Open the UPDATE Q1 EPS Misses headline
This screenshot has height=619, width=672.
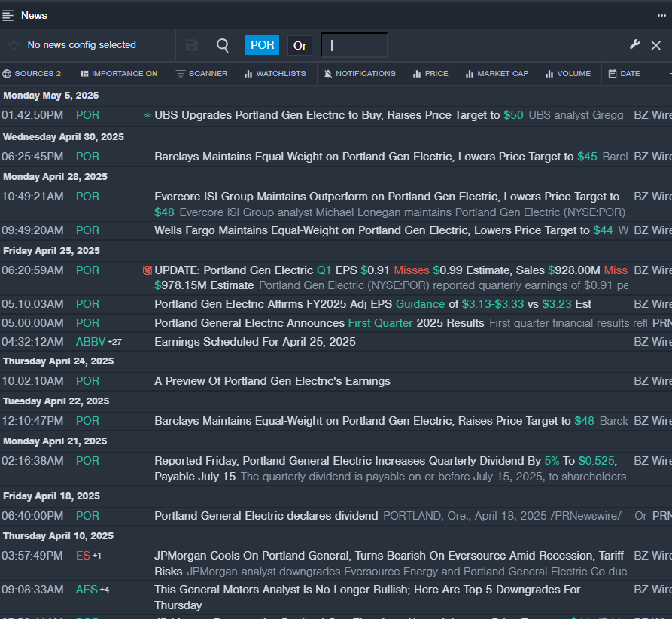point(391,278)
